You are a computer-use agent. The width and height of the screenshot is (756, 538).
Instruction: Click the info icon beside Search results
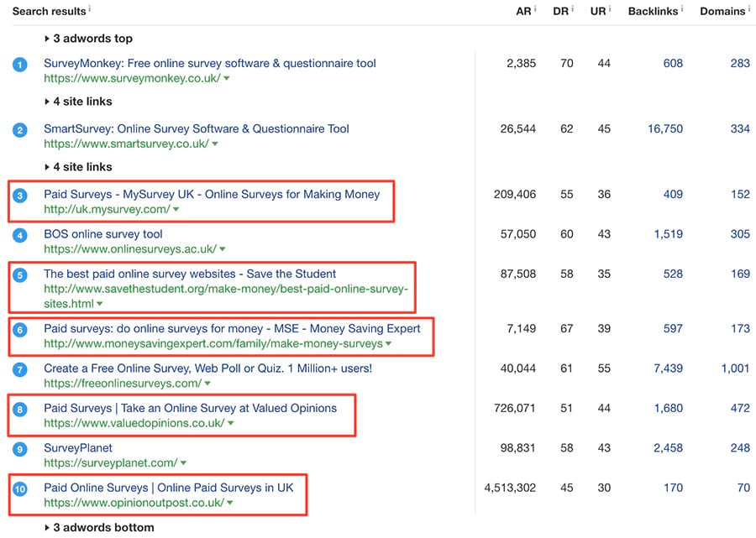pos(90,9)
